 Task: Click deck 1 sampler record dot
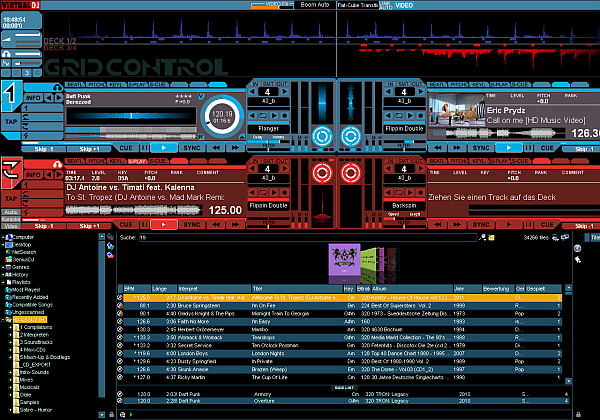(284, 116)
